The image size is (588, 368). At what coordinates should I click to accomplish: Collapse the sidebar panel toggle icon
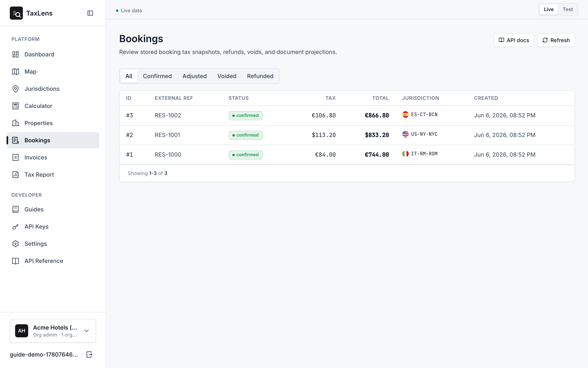90,13
